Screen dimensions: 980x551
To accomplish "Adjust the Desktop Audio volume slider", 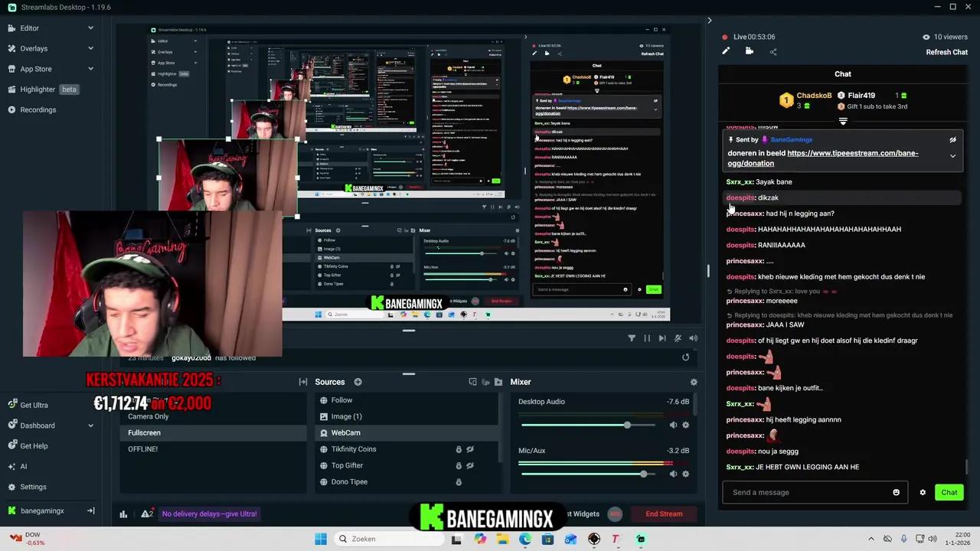I will click(x=587, y=425).
